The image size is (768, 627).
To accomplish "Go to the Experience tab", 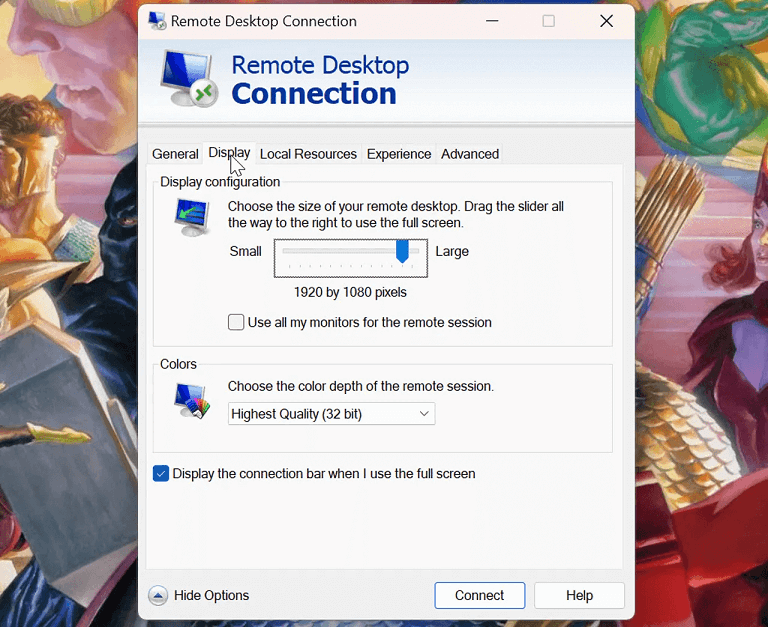I will (x=399, y=154).
